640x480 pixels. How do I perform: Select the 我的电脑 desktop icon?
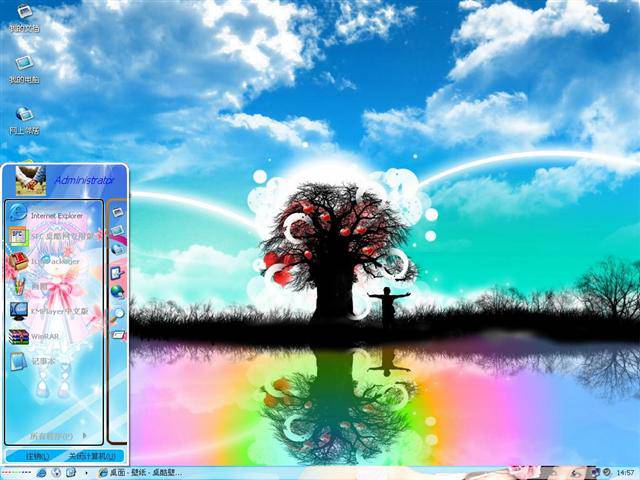(x=24, y=69)
